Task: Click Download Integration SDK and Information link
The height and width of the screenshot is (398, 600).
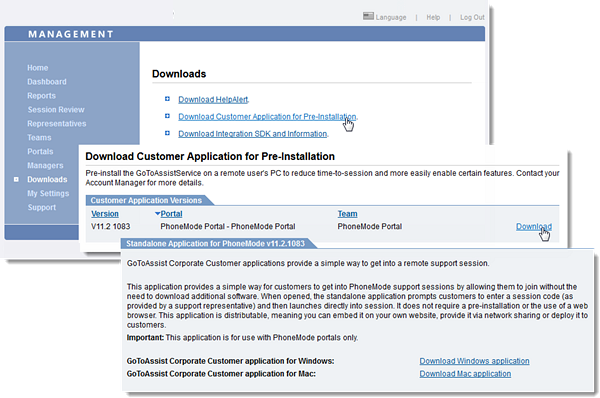Action: pos(253,134)
